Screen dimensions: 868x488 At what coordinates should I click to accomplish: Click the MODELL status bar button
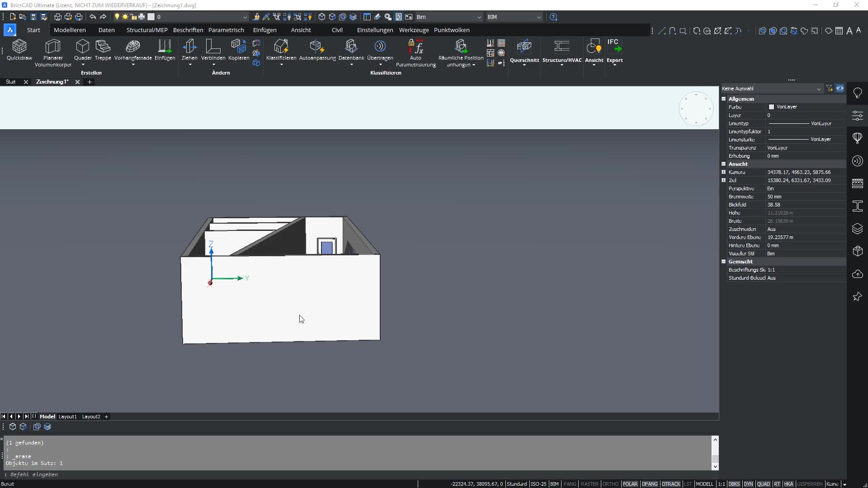[704, 484]
